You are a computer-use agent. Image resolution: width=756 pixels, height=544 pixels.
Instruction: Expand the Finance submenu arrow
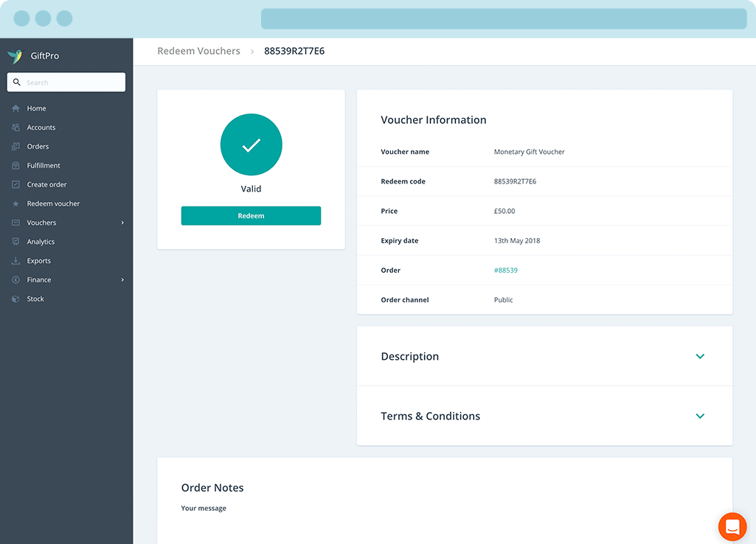pos(122,279)
